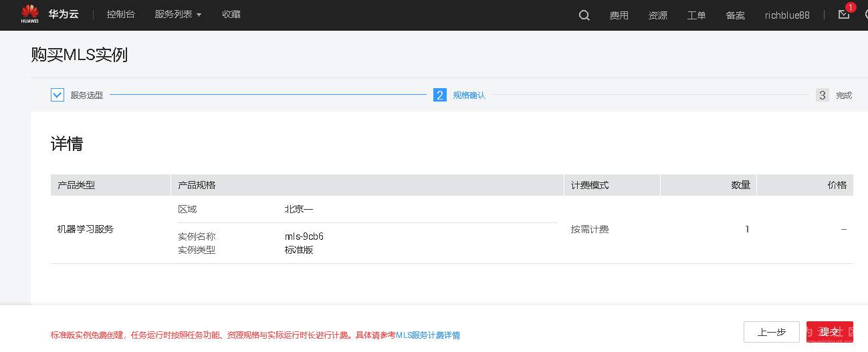868x352 pixels.
Task: Click the 实例类型 field label
Action: [197, 250]
